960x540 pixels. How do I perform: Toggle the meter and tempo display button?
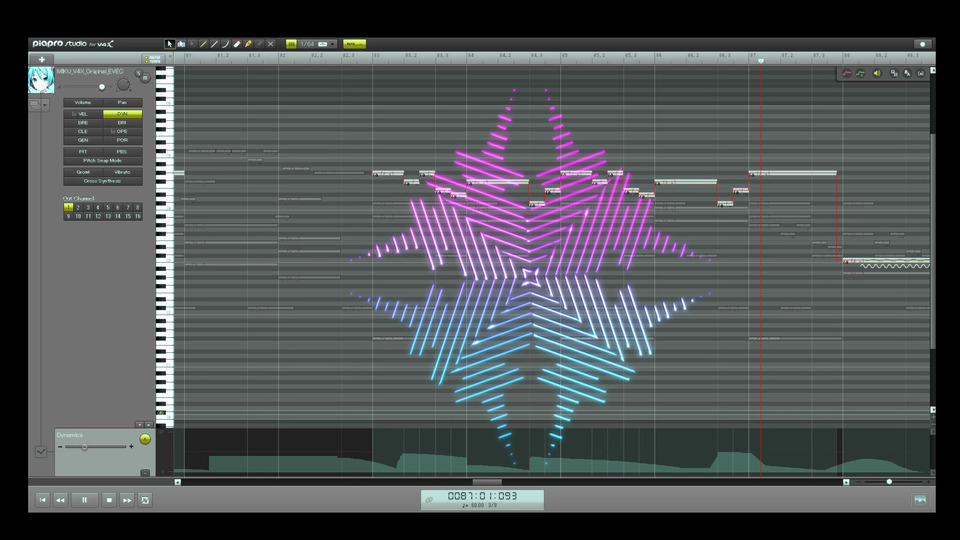click(x=151, y=59)
